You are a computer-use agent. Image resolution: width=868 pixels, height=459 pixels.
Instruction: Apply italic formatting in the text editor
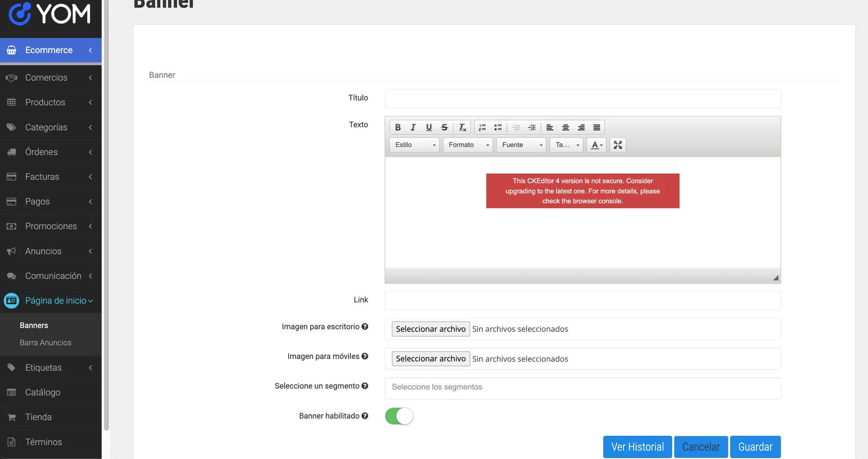click(x=413, y=127)
